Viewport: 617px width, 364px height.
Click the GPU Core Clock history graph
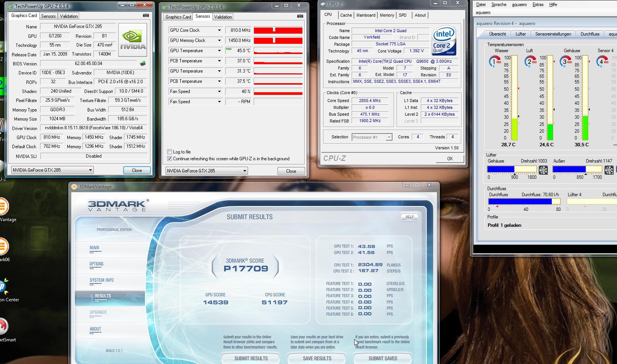278,30
